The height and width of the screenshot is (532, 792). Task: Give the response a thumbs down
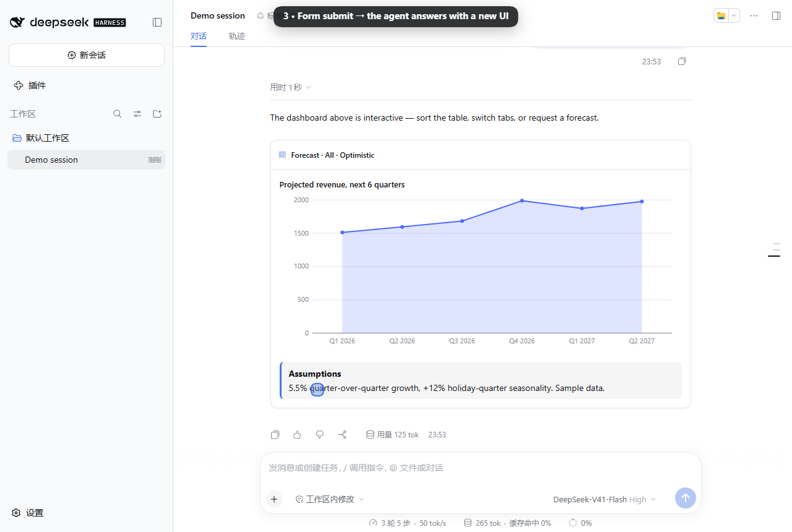click(x=320, y=435)
